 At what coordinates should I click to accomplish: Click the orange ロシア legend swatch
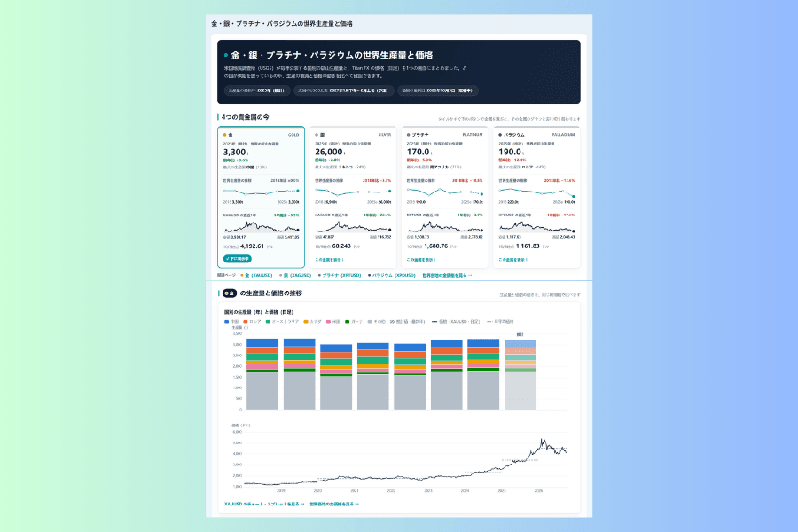[x=246, y=322]
